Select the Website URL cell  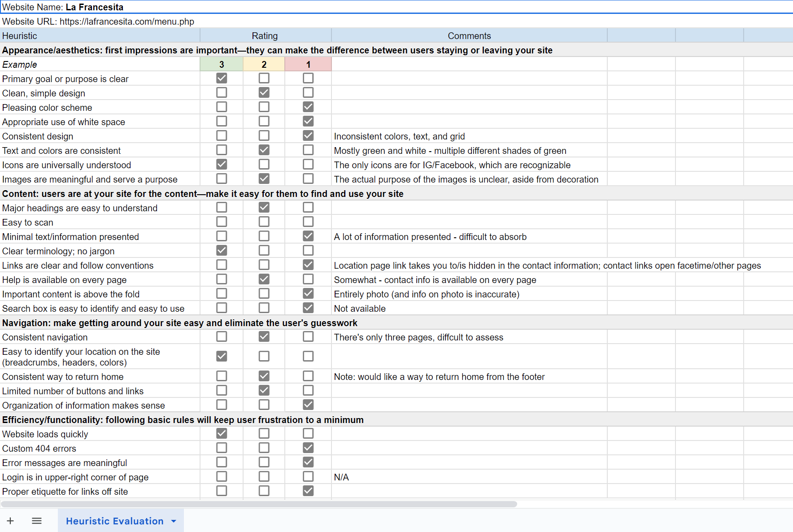396,21
